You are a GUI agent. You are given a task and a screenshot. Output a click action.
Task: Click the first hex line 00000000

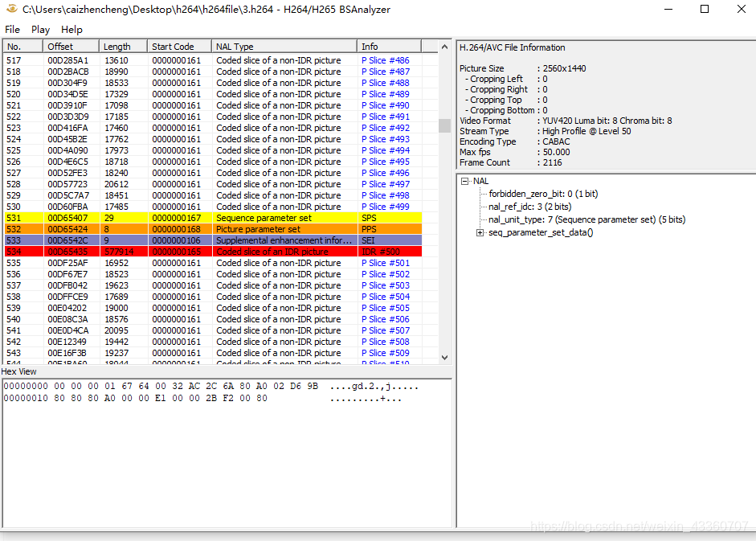point(210,387)
